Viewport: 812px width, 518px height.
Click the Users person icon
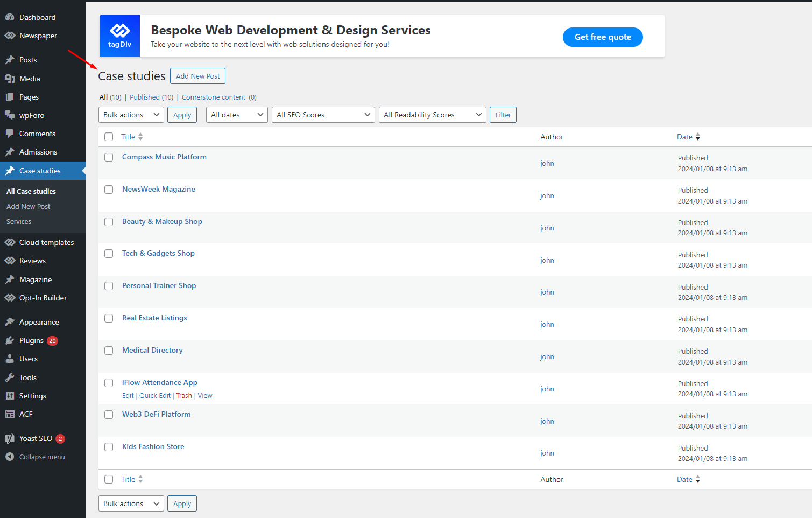(10, 359)
